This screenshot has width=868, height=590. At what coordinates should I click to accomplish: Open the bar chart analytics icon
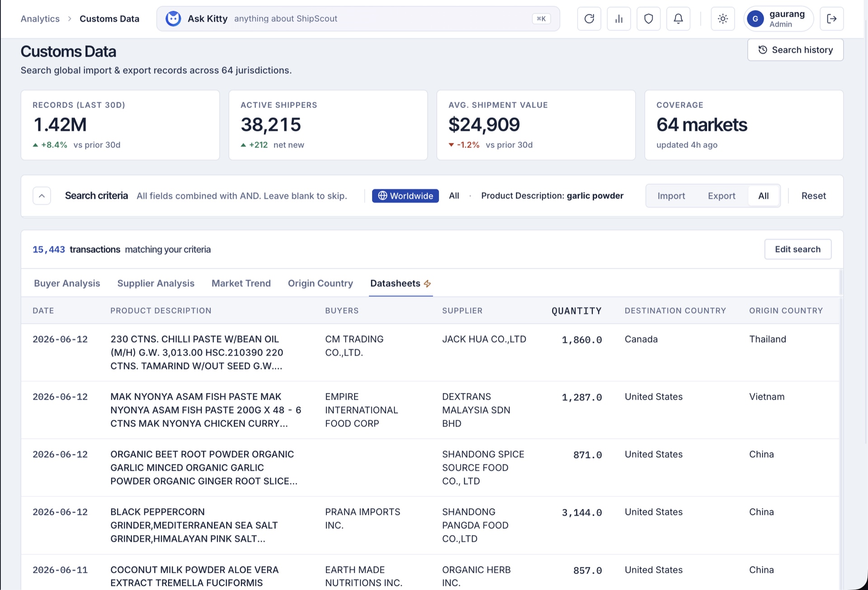tap(618, 19)
